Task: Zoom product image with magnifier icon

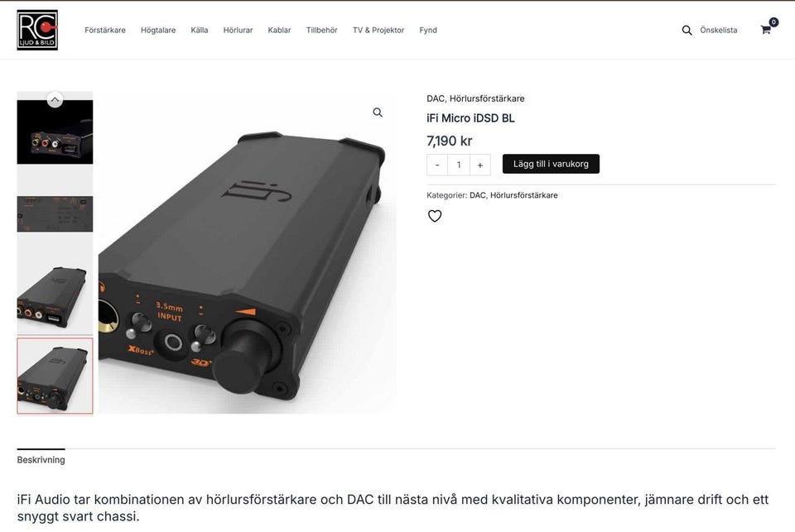Action: [x=378, y=113]
